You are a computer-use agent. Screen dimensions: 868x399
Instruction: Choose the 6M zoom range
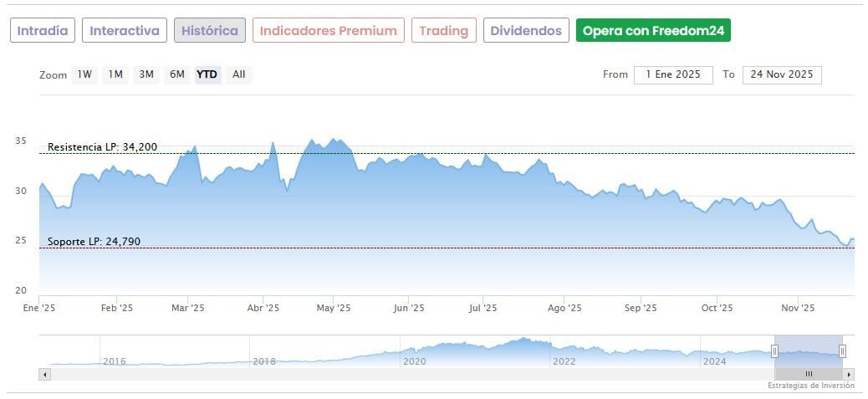pos(177,74)
